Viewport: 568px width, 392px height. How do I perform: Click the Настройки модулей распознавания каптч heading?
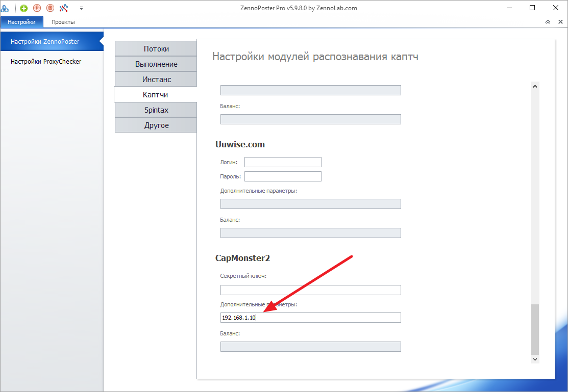(315, 57)
